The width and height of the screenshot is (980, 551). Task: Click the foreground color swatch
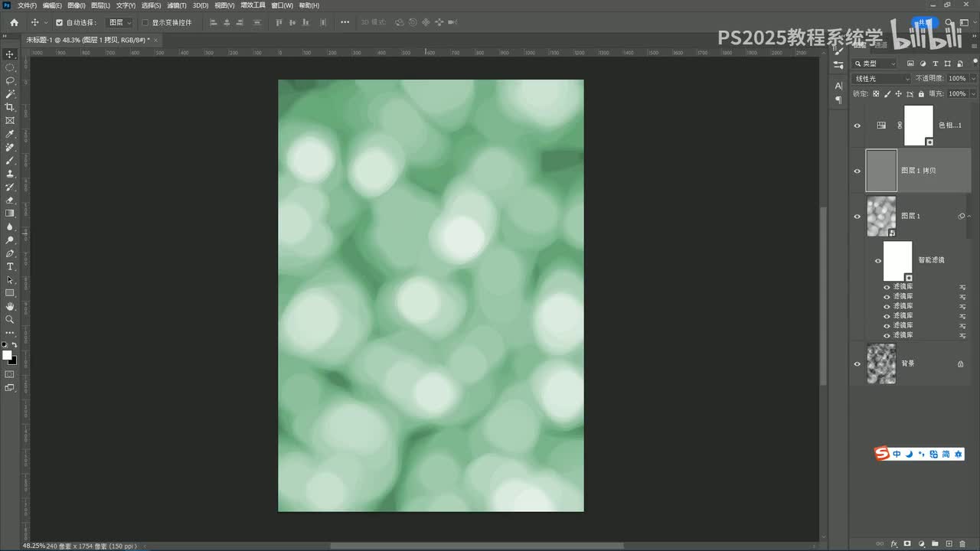click(x=7, y=355)
